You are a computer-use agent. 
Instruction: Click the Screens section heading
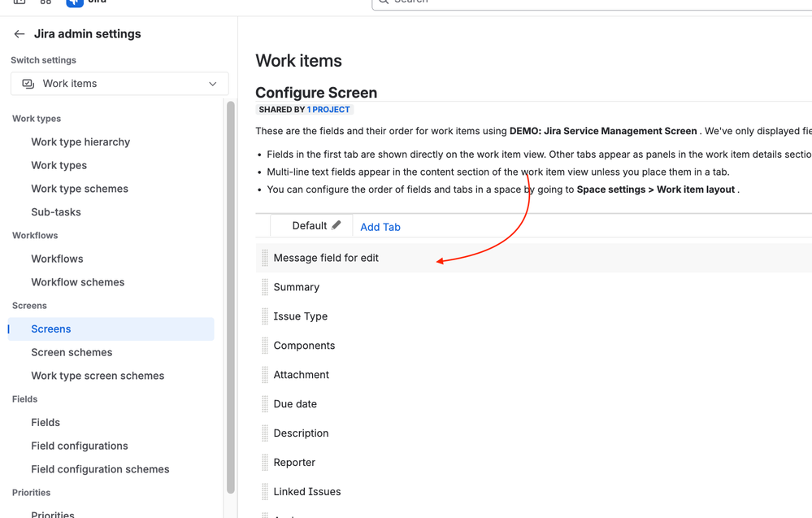point(29,306)
